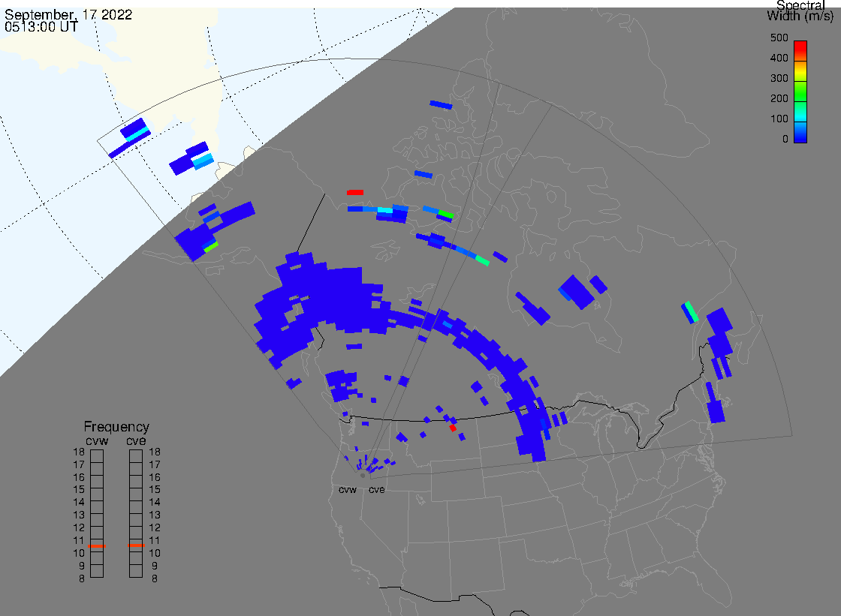Screen dimensions: 841x616
Task: Click the 16 label beside the cvw frequency bar
Action: point(79,477)
